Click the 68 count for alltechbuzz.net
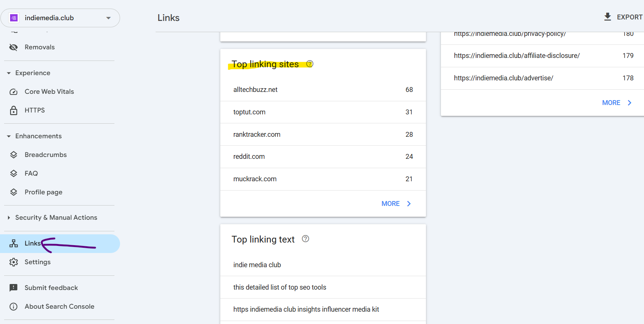This screenshot has width=644, height=324. point(409,90)
